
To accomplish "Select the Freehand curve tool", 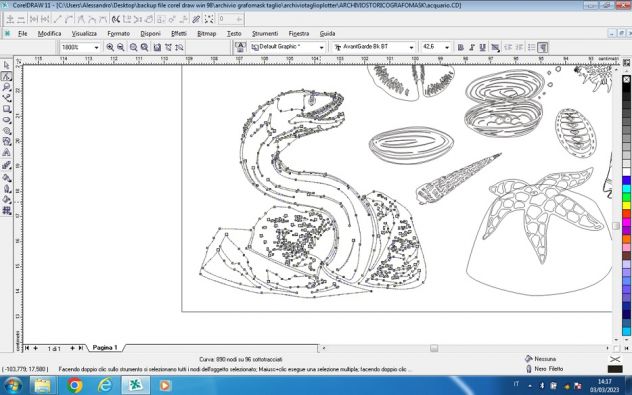I will [x=6, y=98].
